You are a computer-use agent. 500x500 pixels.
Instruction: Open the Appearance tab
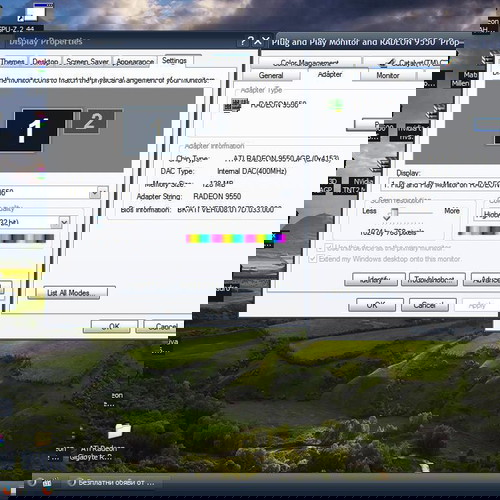(135, 62)
